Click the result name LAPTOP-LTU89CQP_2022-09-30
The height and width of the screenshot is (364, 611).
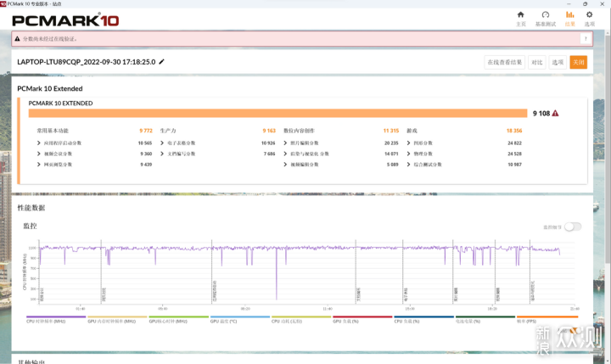86,62
